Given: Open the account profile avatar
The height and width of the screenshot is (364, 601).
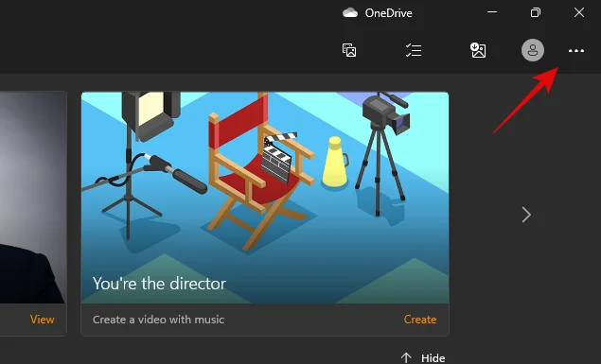Looking at the screenshot, I should 533,50.
